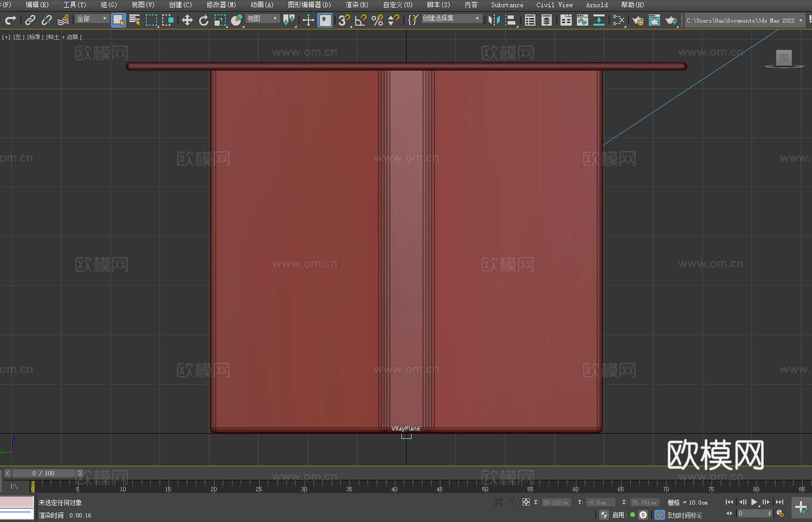Click the Redo arrow icon

click(10, 20)
